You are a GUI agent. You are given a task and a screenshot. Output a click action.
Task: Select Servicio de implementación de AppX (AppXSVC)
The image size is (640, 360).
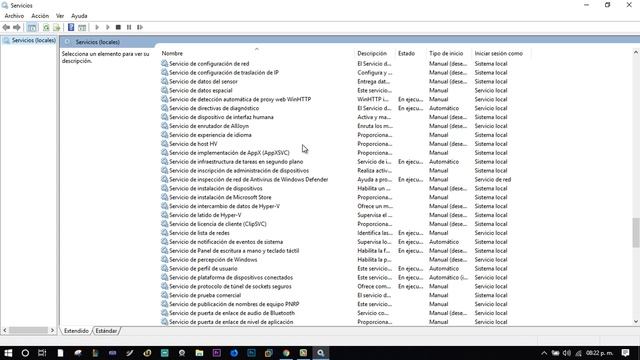point(229,153)
